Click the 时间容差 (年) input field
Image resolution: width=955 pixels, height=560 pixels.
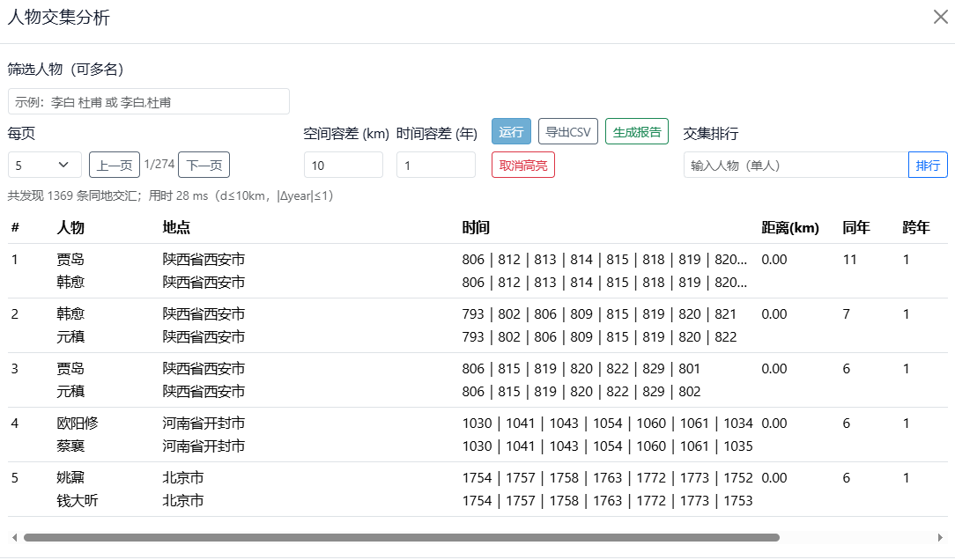(435, 165)
